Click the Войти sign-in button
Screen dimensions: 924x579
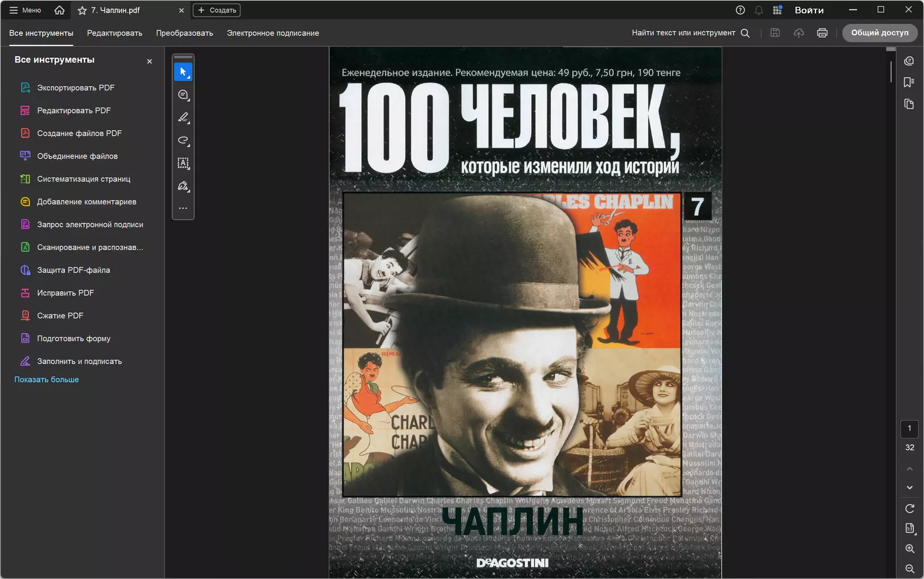click(809, 10)
